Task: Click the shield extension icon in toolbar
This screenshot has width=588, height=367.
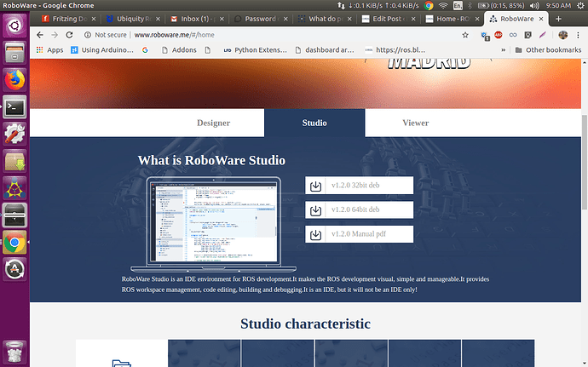Action: pos(528,35)
